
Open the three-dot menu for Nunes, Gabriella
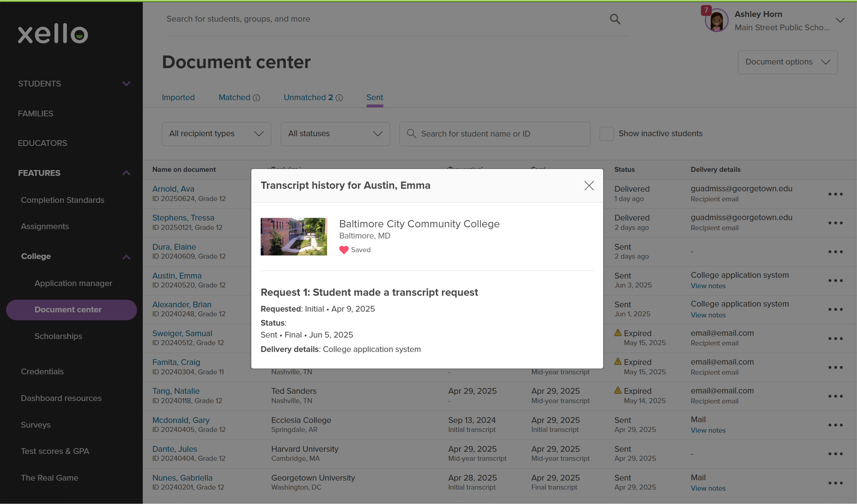coord(835,483)
